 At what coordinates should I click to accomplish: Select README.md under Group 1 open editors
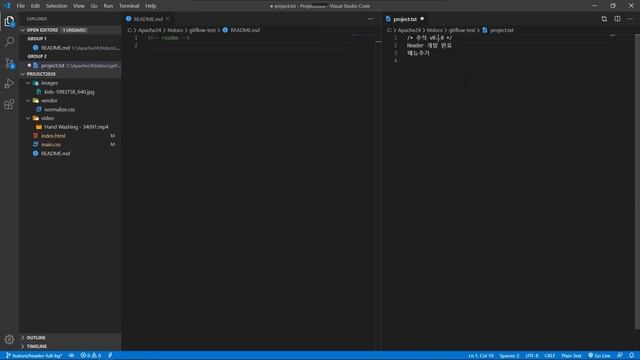[70, 48]
